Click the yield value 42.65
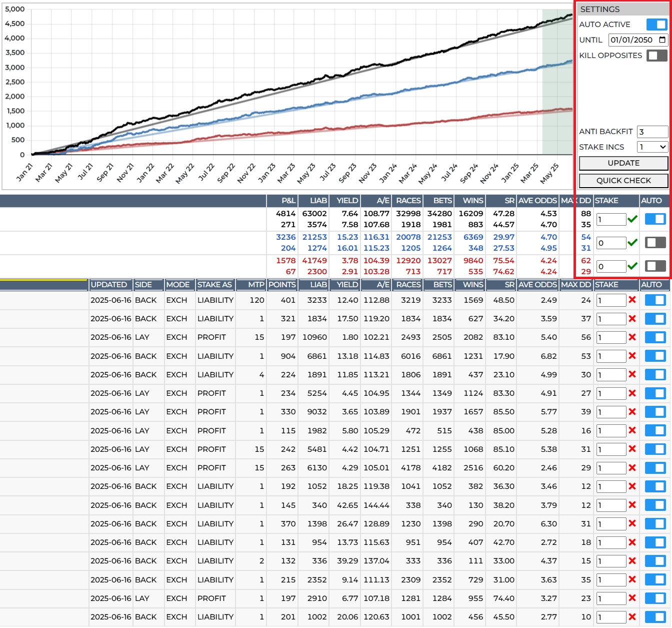Image resolution: width=672 pixels, height=628 pixels. [x=347, y=505]
